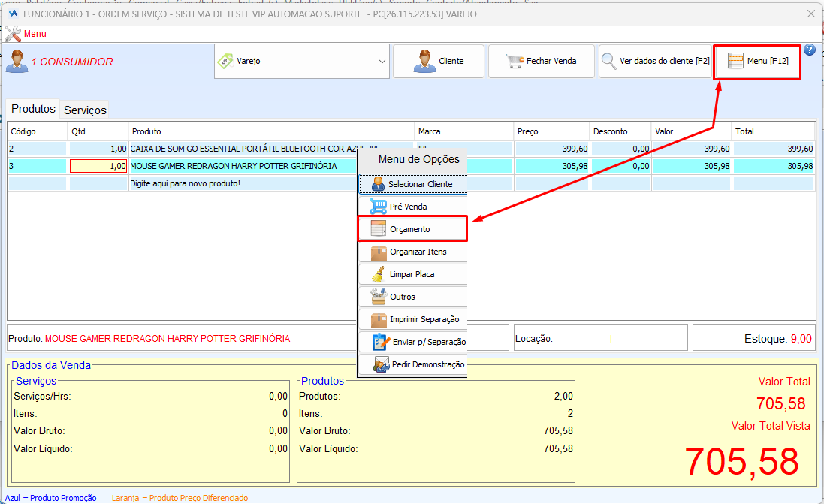Open the Menu [F12] button
This screenshot has width=824, height=504.
(x=757, y=62)
